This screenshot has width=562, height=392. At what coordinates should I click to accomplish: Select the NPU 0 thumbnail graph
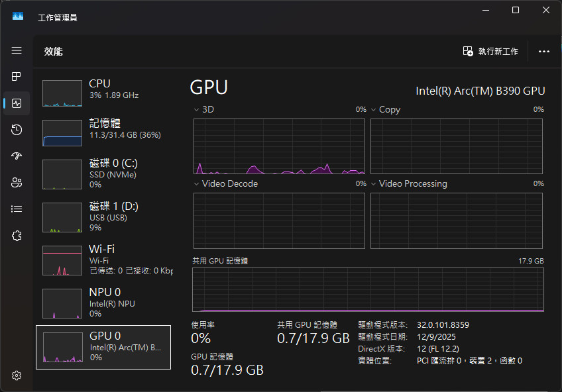pos(62,303)
